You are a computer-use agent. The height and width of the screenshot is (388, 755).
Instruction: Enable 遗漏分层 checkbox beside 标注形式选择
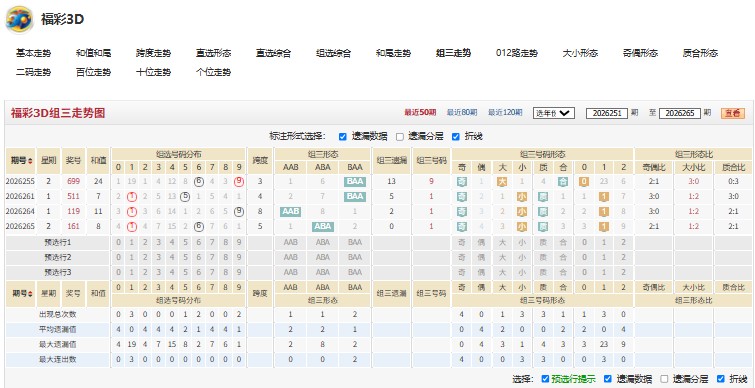(x=400, y=137)
